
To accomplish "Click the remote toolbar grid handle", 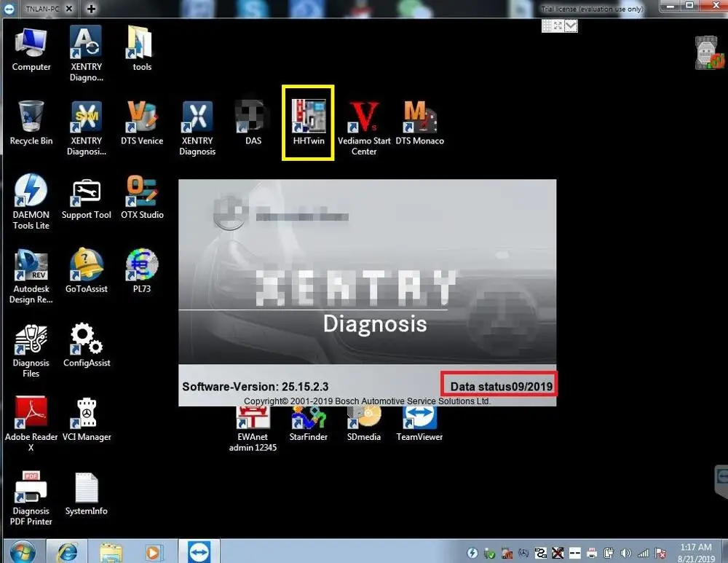I will pos(547,26).
